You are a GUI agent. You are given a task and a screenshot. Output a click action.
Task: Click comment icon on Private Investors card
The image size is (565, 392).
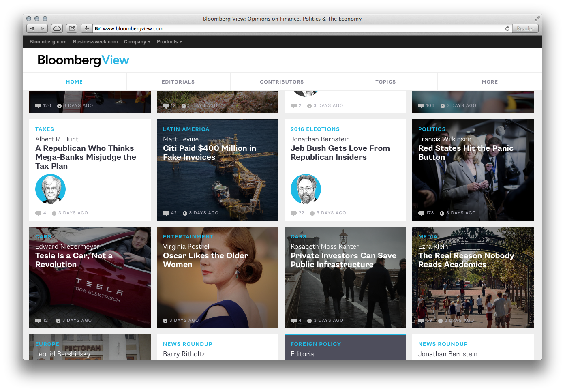pyautogui.click(x=293, y=321)
